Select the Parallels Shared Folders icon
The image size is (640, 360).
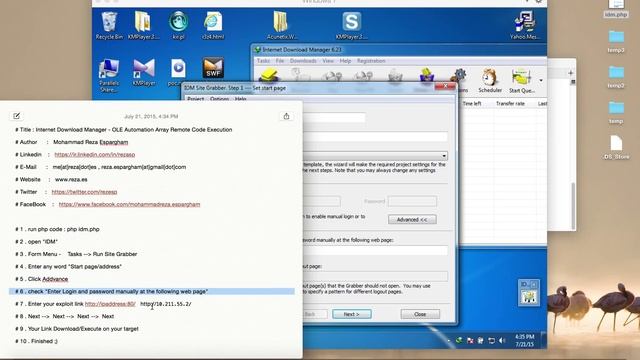pyautogui.click(x=109, y=76)
